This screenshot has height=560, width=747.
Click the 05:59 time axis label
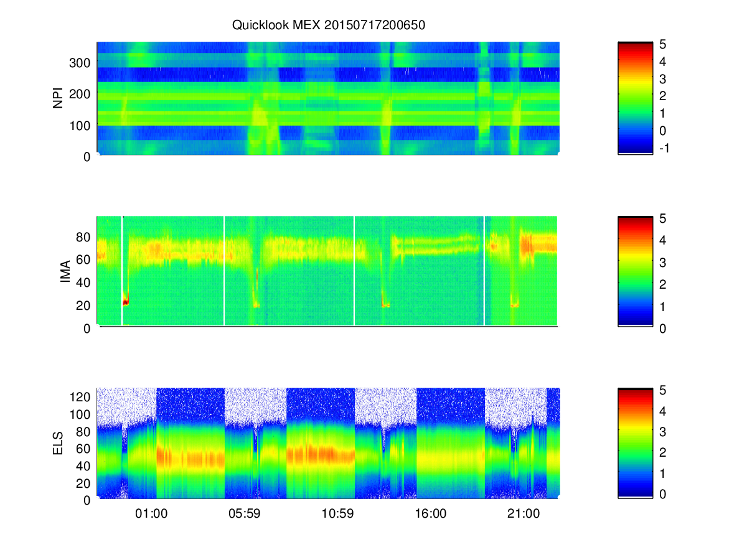point(245,514)
